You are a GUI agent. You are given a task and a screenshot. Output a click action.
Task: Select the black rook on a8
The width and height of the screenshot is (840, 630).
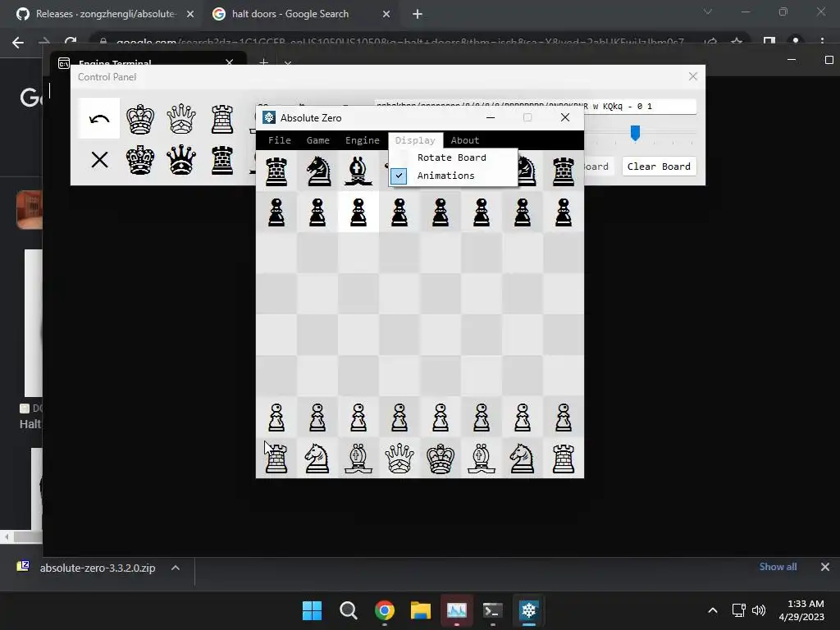[x=276, y=171]
